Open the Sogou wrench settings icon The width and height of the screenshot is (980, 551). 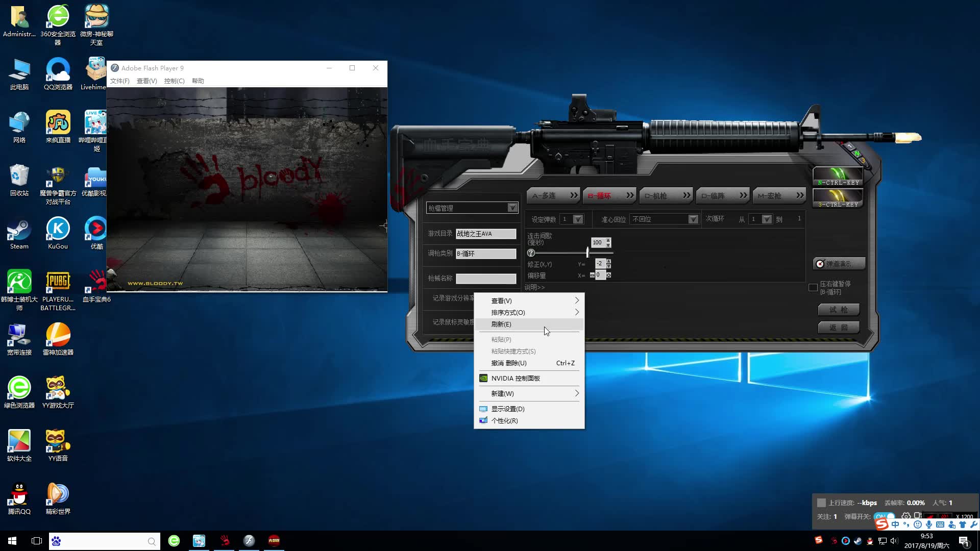[x=974, y=524]
